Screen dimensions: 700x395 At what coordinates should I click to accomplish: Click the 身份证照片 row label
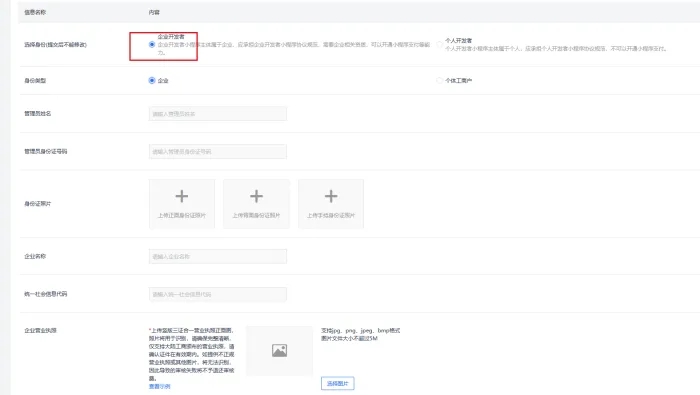(38, 204)
